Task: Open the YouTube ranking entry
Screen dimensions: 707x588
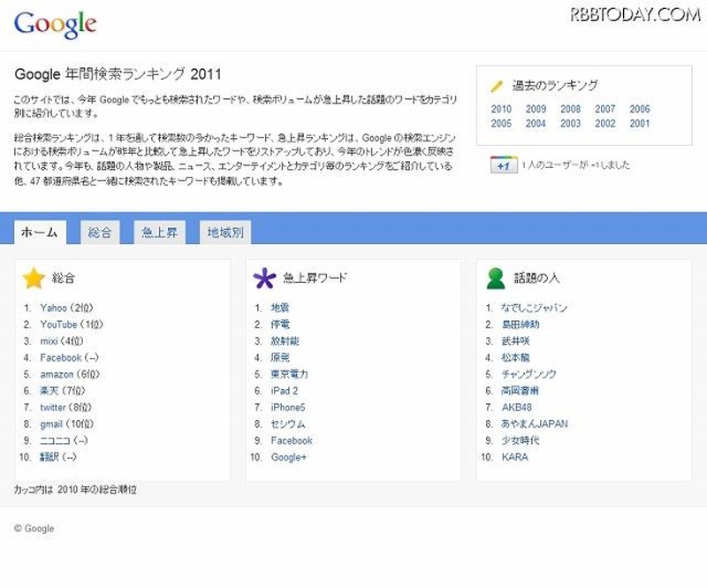Action: tap(58, 325)
